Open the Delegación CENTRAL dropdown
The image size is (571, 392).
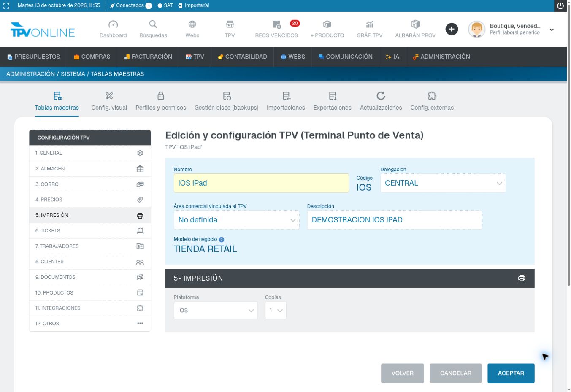point(443,183)
